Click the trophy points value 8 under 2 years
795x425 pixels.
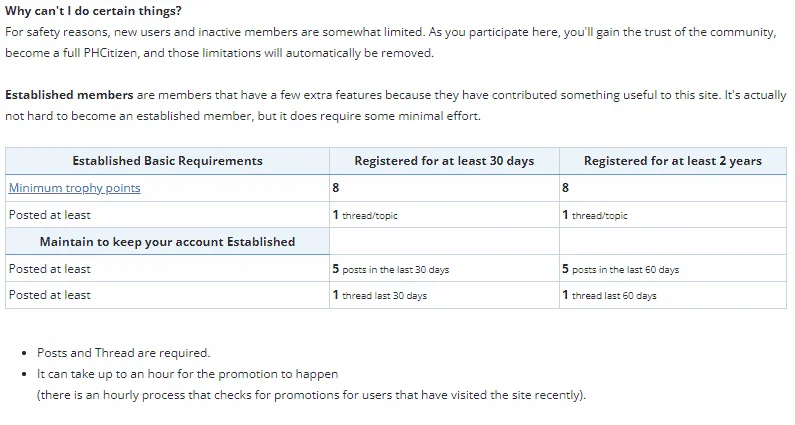pos(565,188)
